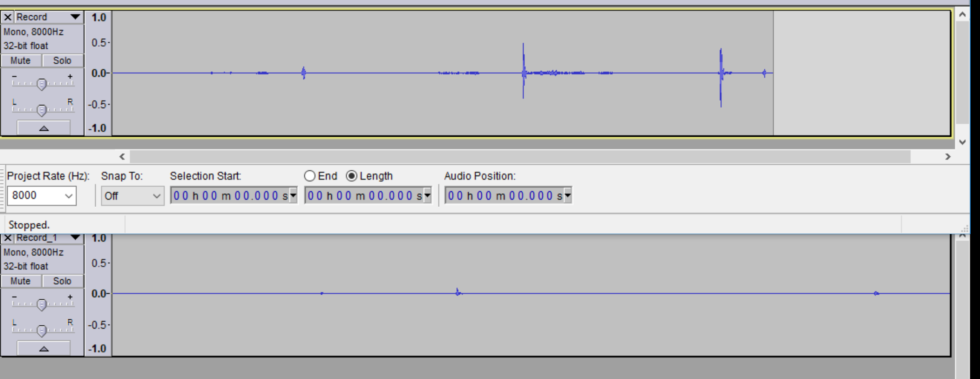
Task: Open the Snap To dropdown
Action: 156,196
